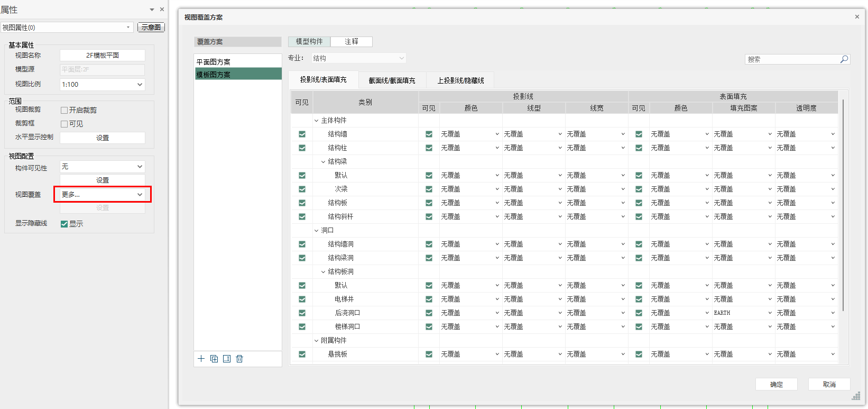The image size is (868, 409).
Task: Delete the selected scheme using trash icon
Action: (x=239, y=359)
